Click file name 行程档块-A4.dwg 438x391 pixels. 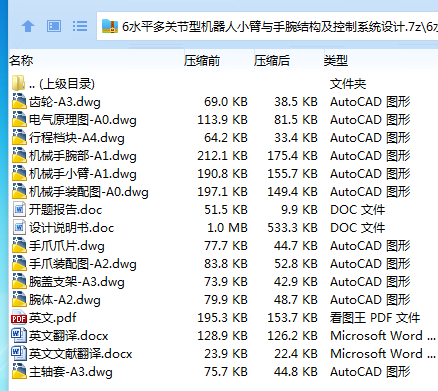[x=77, y=138]
